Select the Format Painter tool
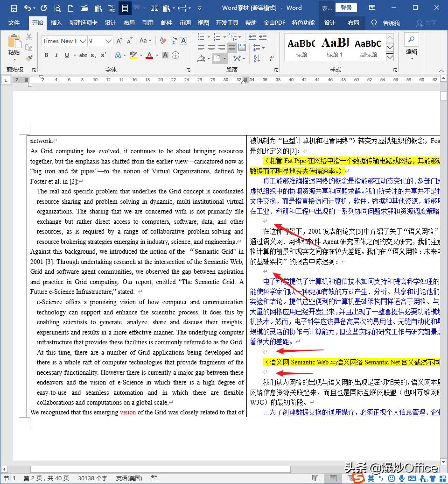448x484 pixels. [28, 58]
